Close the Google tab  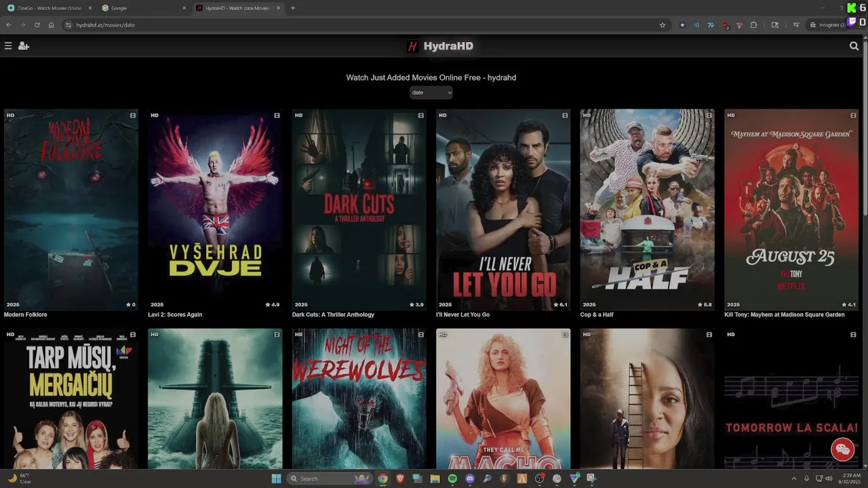point(184,8)
